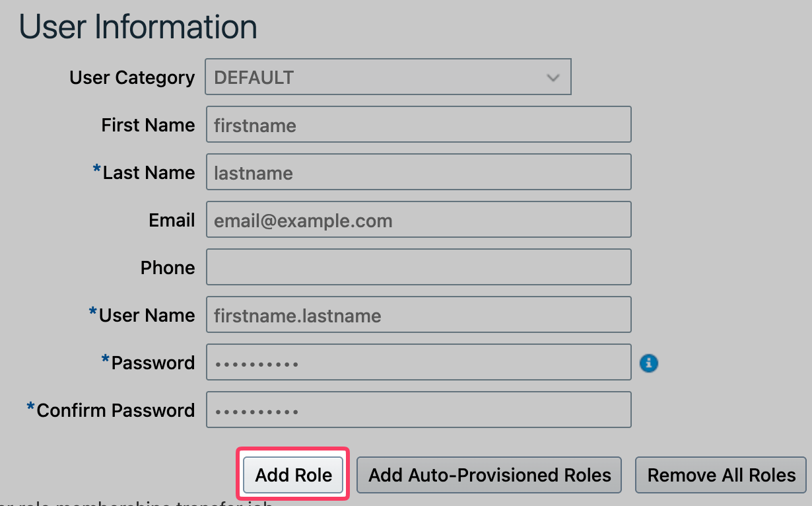Click the Add Role button
This screenshot has width=812, height=506.
294,475
